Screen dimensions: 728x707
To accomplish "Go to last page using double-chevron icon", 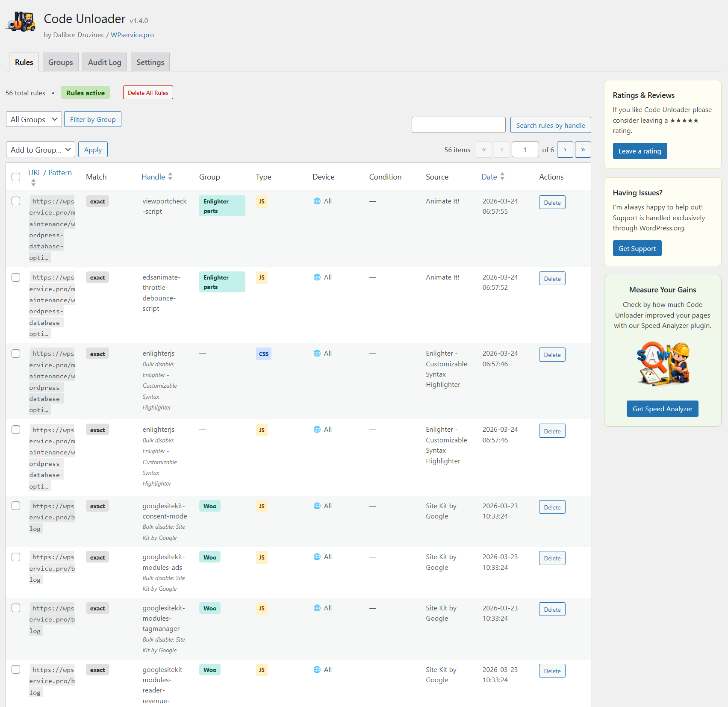I will point(583,150).
